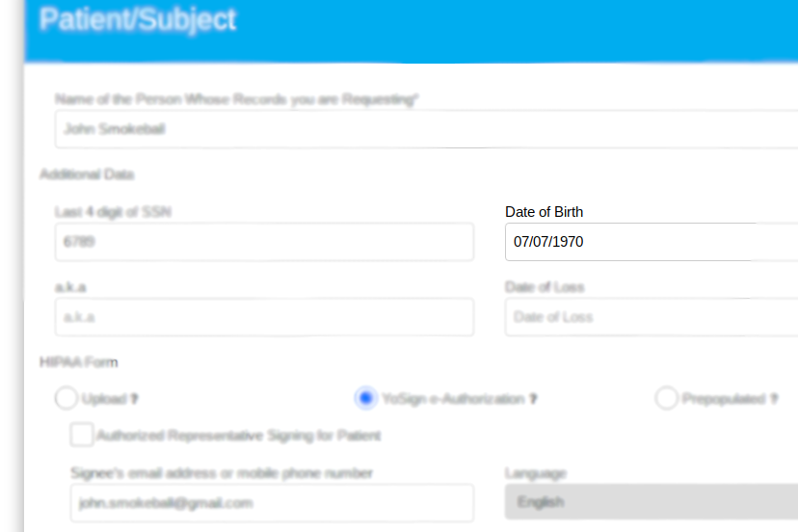
Task: Click the Date of Loss label text
Action: click(544, 287)
